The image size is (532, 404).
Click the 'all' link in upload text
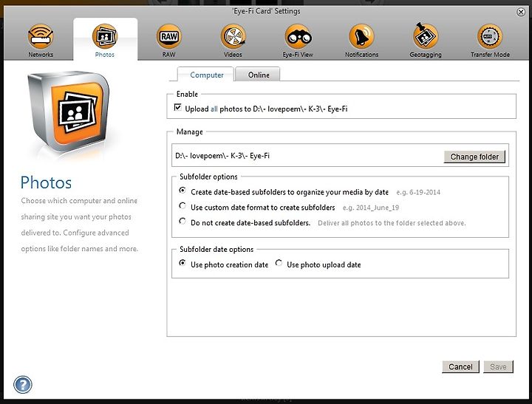tap(214, 109)
